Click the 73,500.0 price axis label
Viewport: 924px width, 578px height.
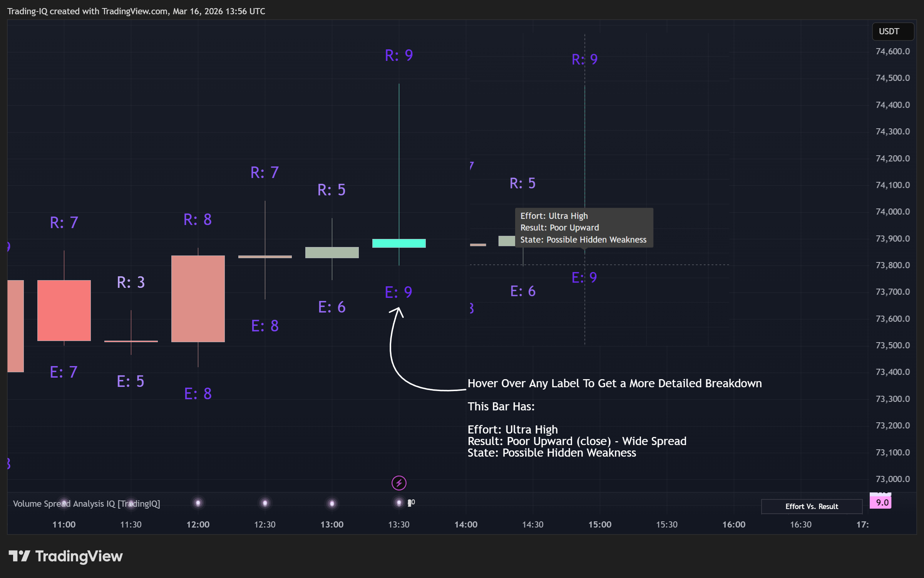click(893, 346)
